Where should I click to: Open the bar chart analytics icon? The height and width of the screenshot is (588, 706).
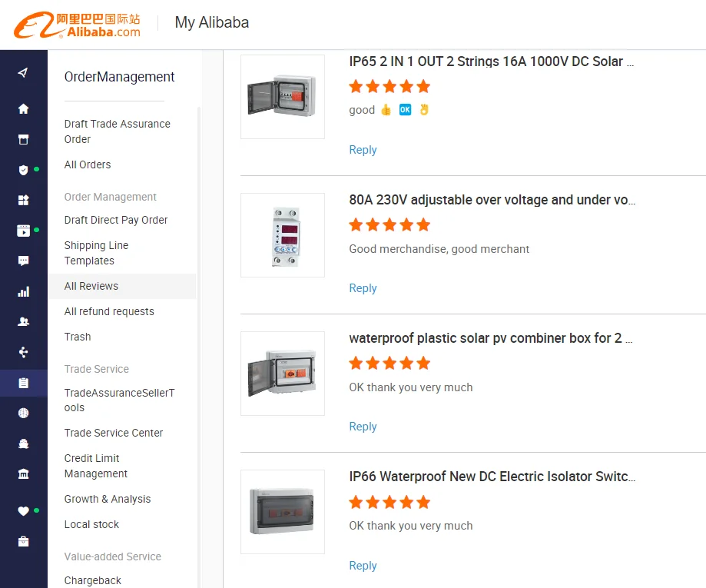click(23, 292)
